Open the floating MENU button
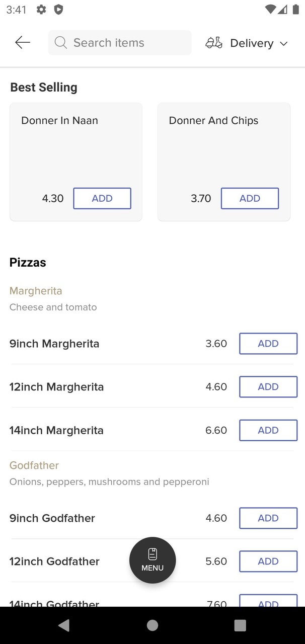The width and height of the screenshot is (305, 644). click(x=152, y=560)
